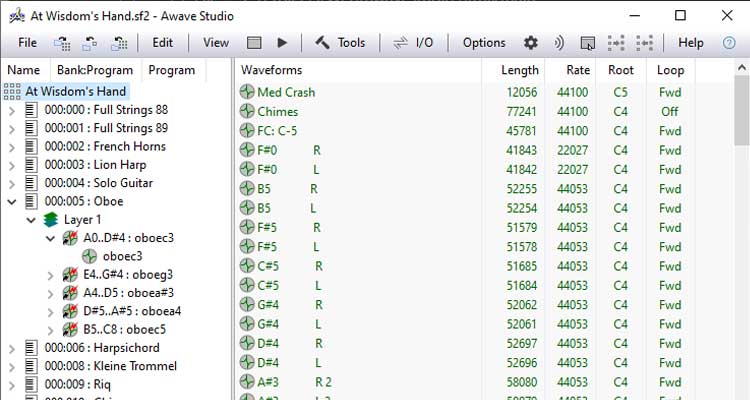This screenshot has height=400, width=750.
Task: Open the I/O menu
Action: 424,43
